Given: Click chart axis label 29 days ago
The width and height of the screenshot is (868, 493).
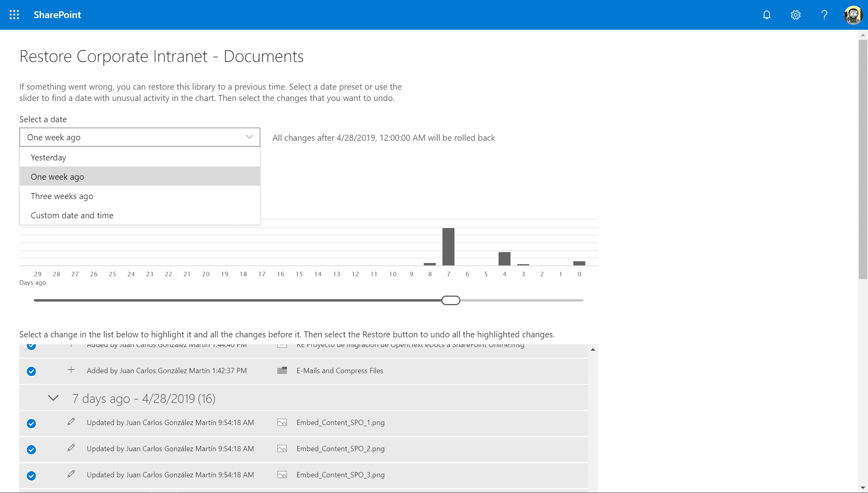Looking at the screenshot, I should tap(38, 274).
